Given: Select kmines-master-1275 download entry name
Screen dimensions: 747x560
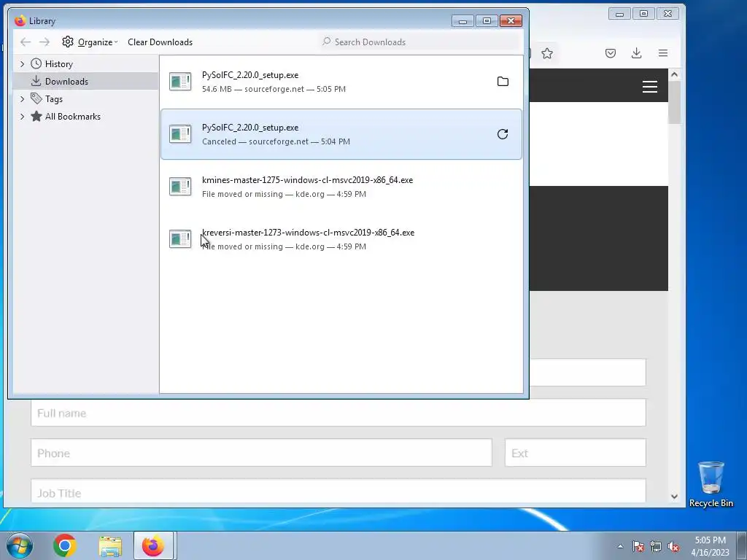Looking at the screenshot, I should (307, 180).
